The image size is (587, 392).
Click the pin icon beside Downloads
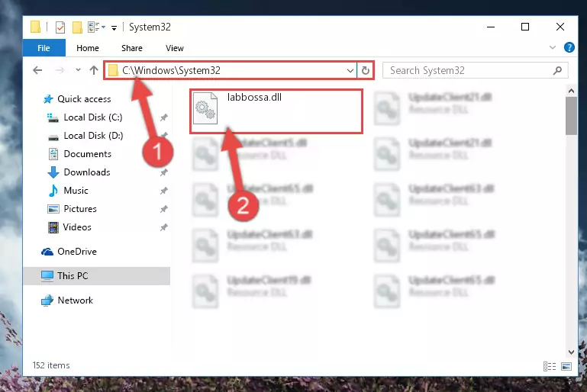[163, 172]
